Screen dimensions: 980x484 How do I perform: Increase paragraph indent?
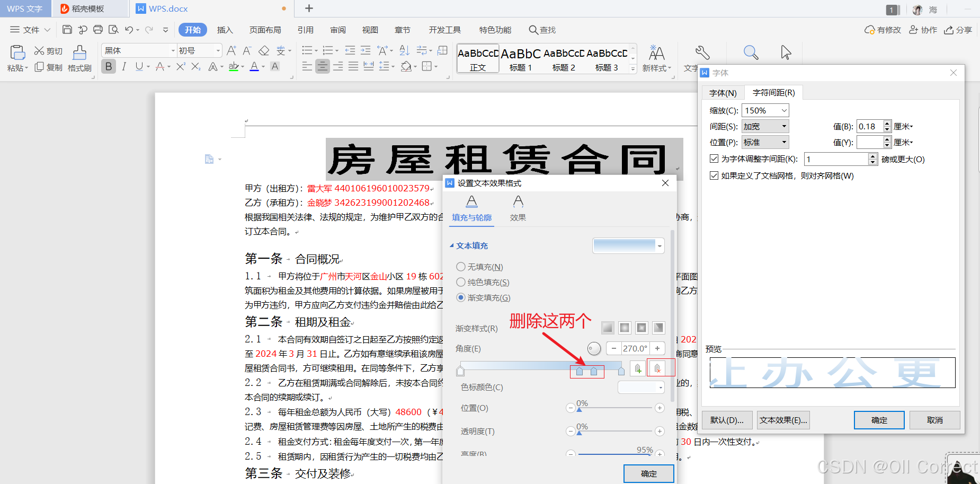tap(366, 50)
